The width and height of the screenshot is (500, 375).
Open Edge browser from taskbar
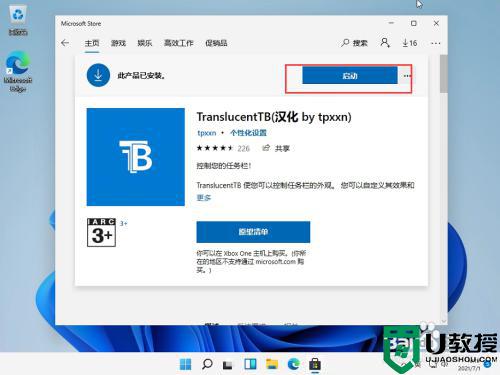tap(293, 364)
